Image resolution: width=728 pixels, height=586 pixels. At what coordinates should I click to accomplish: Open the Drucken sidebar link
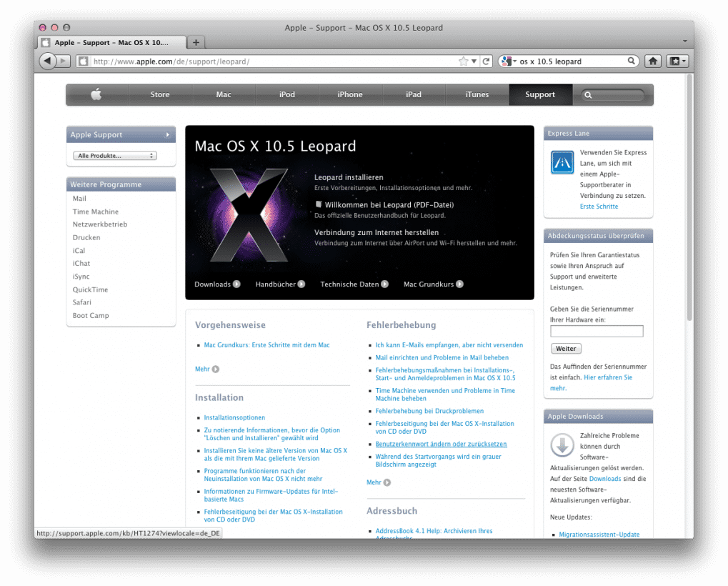[86, 237]
